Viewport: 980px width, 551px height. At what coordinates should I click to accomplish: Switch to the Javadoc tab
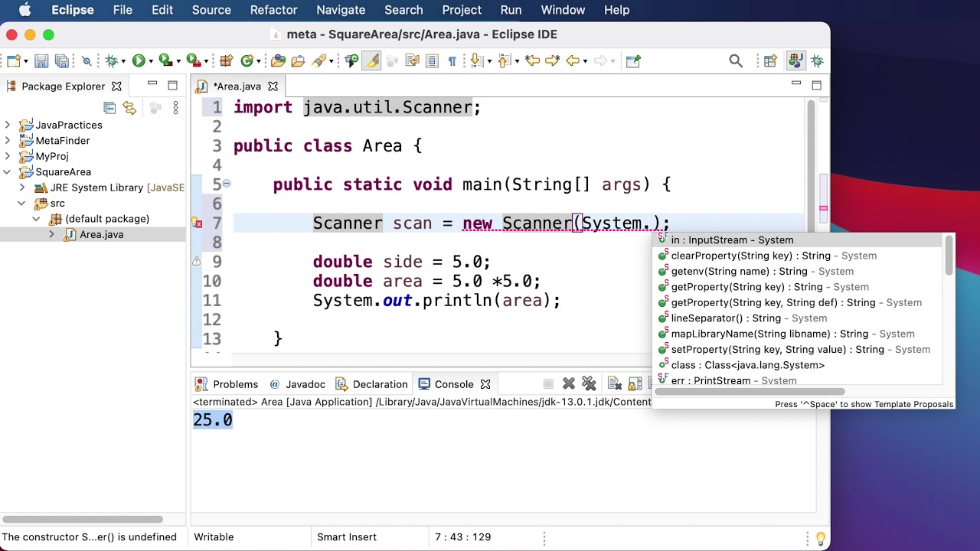coord(297,384)
